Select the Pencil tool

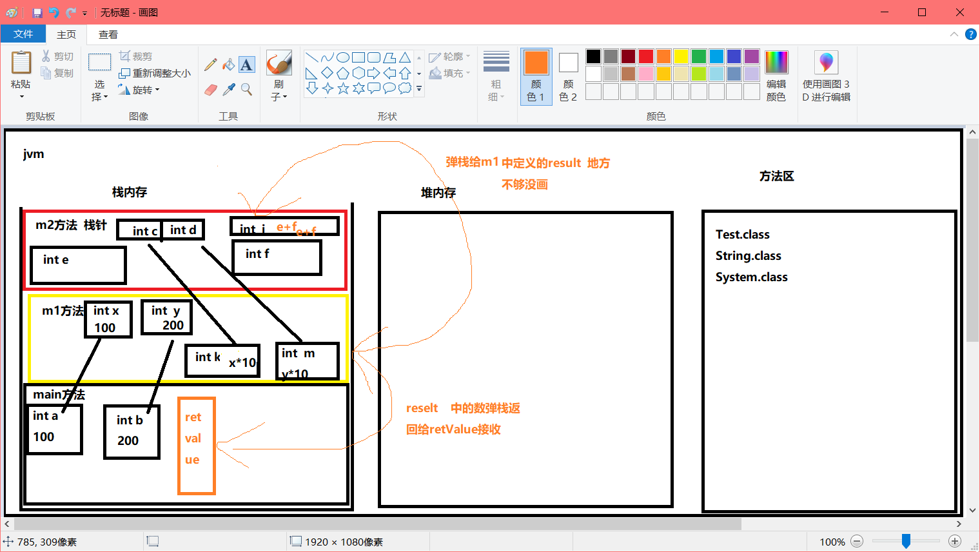tap(210, 64)
